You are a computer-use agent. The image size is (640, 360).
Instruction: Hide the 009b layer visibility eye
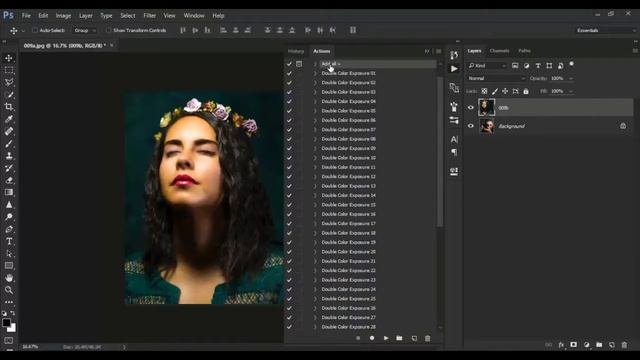tap(471, 108)
